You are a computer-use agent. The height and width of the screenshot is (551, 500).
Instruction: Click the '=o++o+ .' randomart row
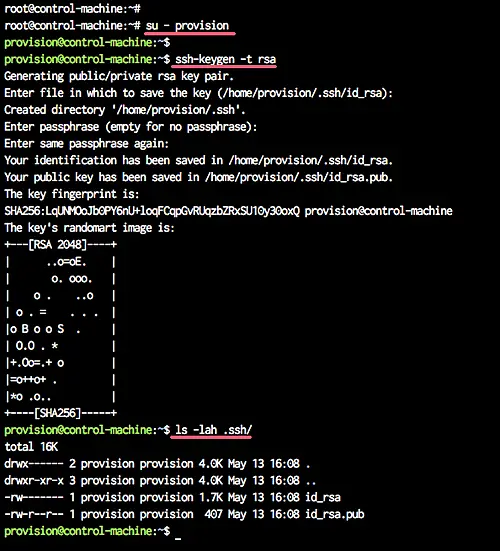coord(60,380)
